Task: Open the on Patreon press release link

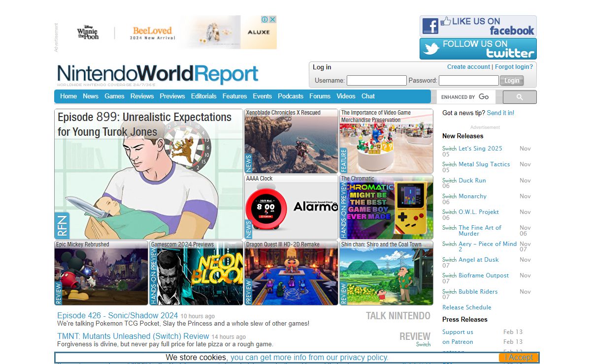Action: pyautogui.click(x=458, y=342)
